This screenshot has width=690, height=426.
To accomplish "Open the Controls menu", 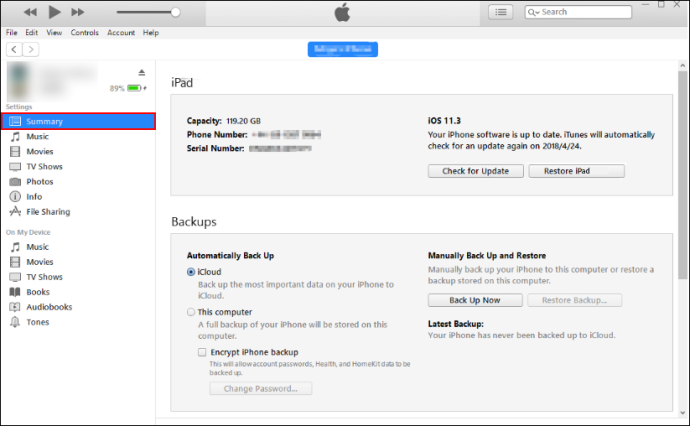I will [x=84, y=33].
